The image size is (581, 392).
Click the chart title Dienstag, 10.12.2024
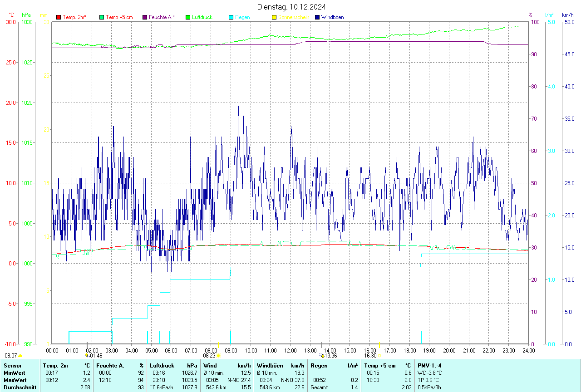pos(291,7)
